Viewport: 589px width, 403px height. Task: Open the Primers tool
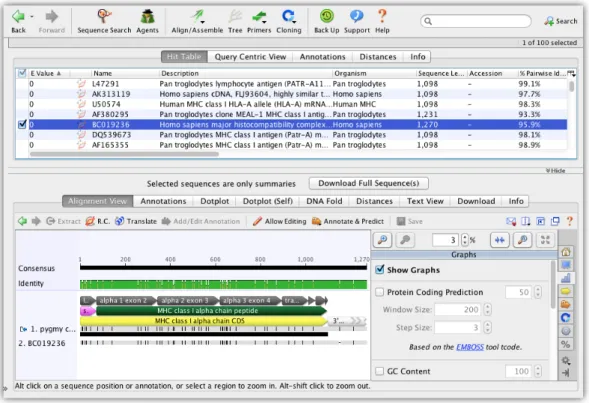tap(259, 21)
